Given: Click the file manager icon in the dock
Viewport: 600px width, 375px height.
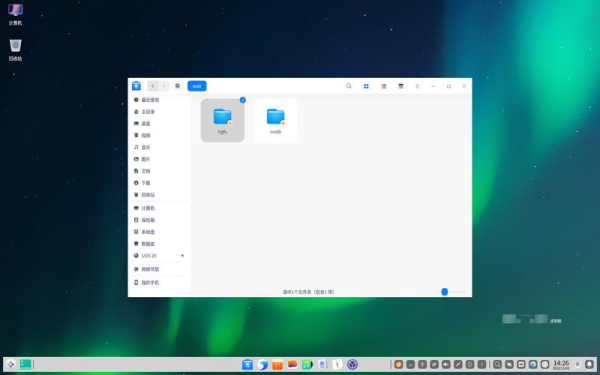Looking at the screenshot, I should pyautogui.click(x=248, y=364).
